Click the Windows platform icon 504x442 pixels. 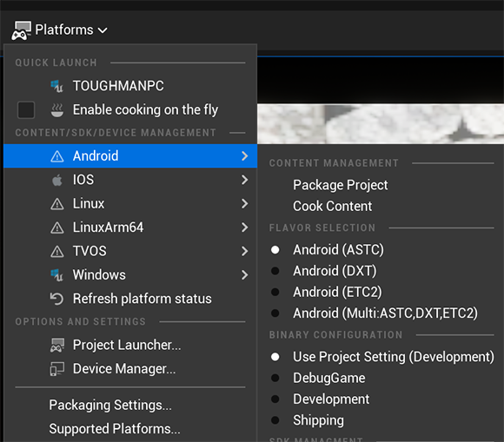tap(56, 275)
